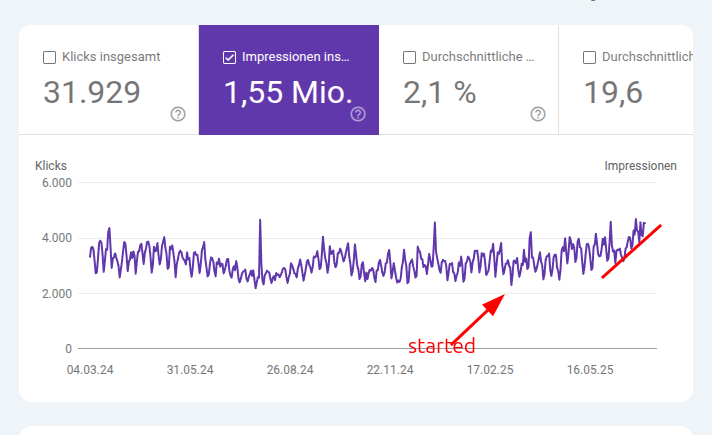This screenshot has height=435, width=712.
Task: Open help icon in Impressionen card
Action: (358, 114)
